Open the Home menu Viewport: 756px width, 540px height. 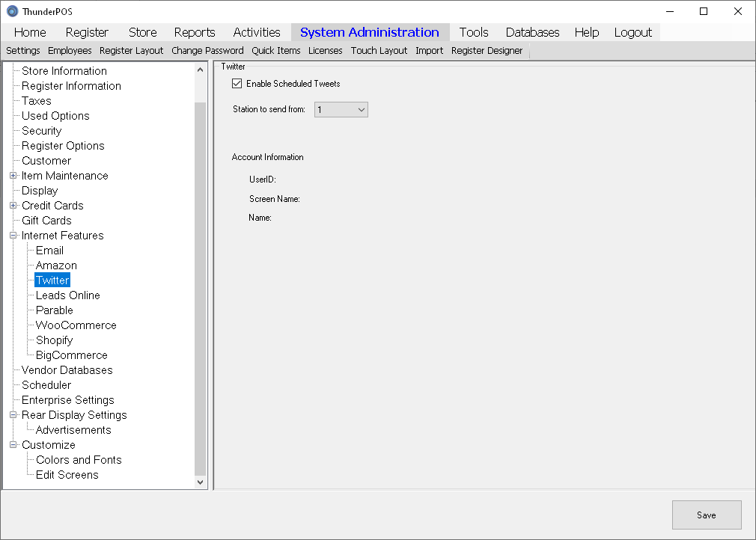[x=30, y=32]
